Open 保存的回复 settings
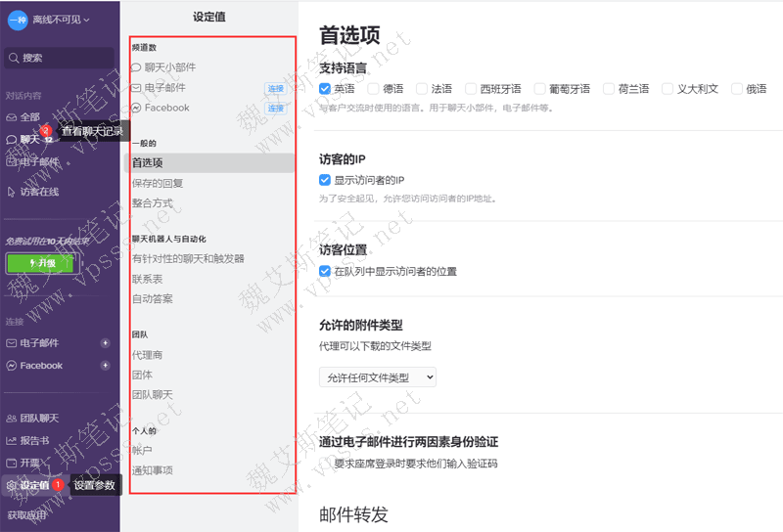The width and height of the screenshot is (783, 532). 158,183
